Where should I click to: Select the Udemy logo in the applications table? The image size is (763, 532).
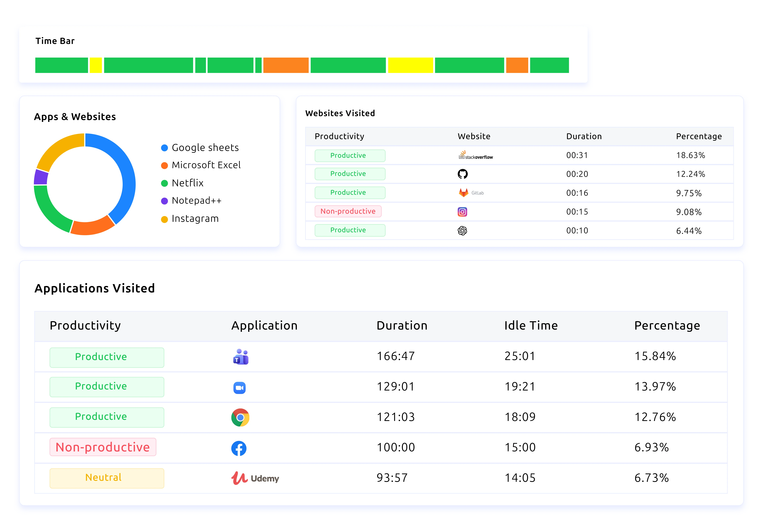click(255, 478)
